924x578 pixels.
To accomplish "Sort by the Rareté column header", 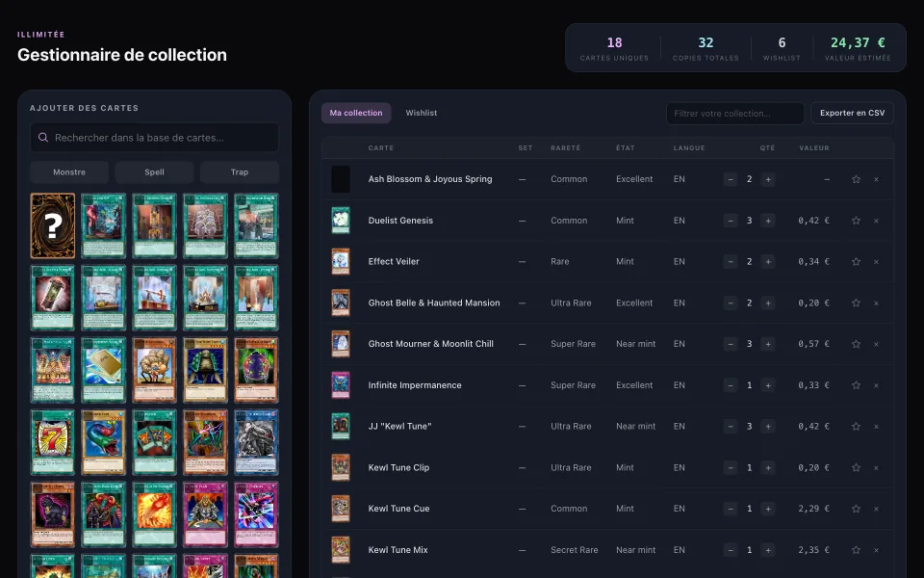I will coord(565,148).
